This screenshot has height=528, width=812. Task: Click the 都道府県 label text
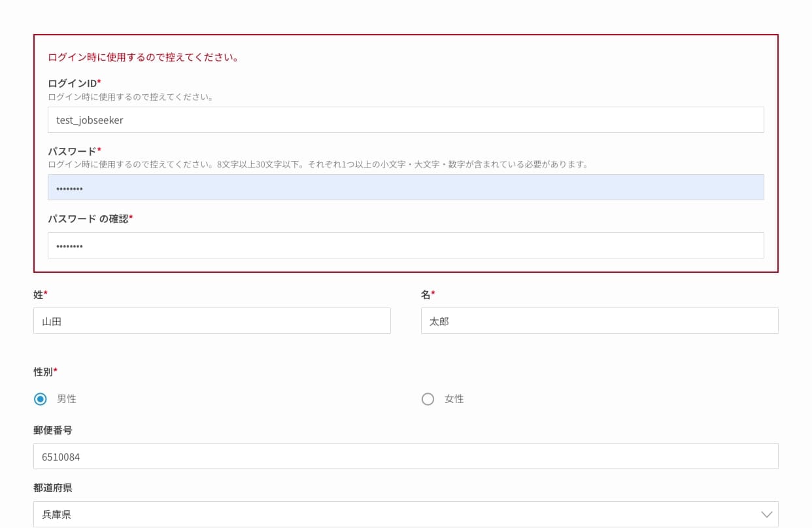pos(52,488)
